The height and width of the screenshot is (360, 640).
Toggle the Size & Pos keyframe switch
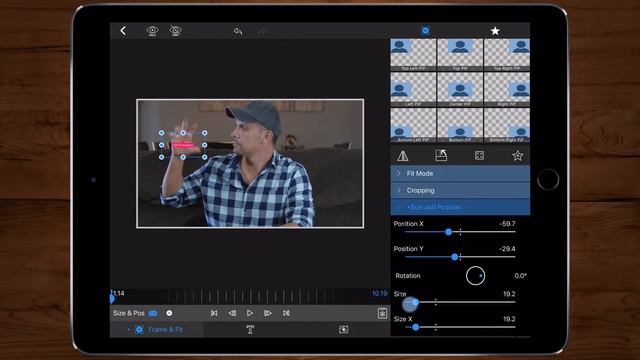[153, 313]
